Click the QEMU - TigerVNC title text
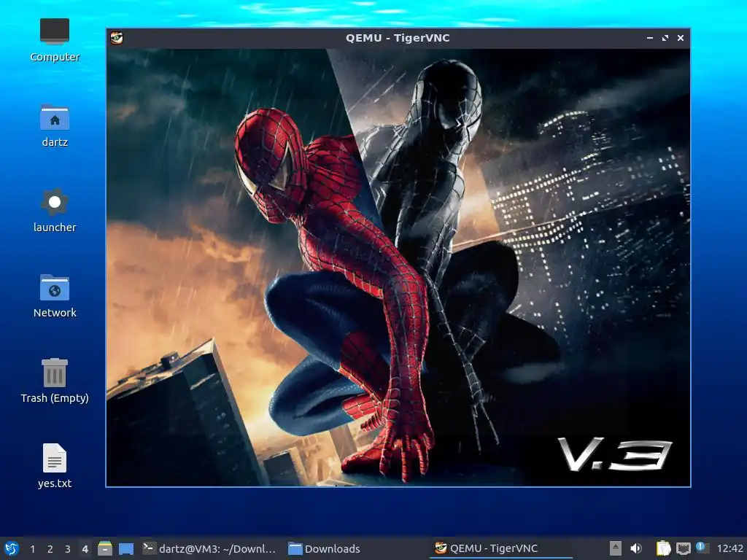 click(x=398, y=38)
